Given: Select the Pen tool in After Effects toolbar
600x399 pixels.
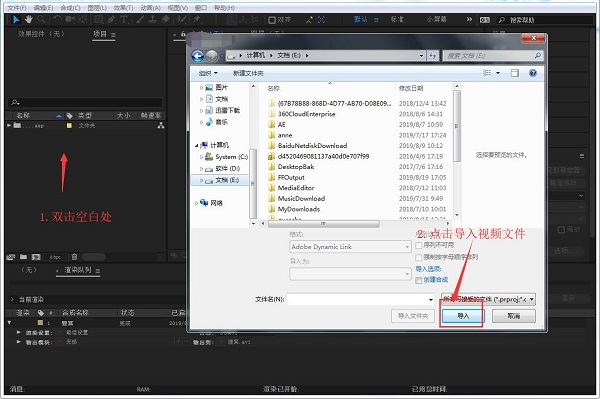Looking at the screenshot, I should point(111,20).
